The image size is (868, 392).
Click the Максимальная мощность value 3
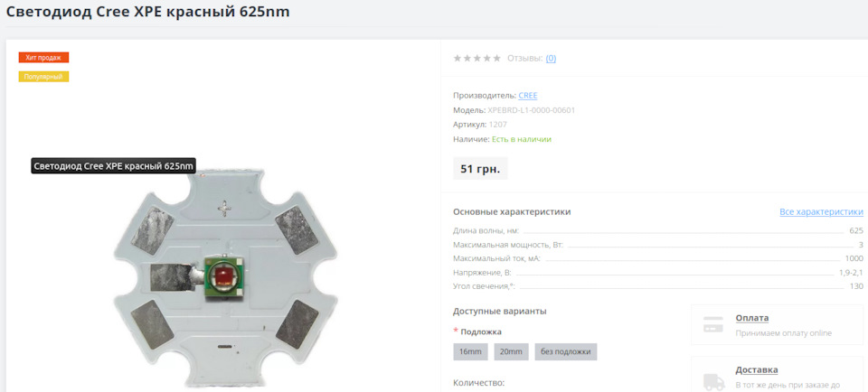point(861,245)
